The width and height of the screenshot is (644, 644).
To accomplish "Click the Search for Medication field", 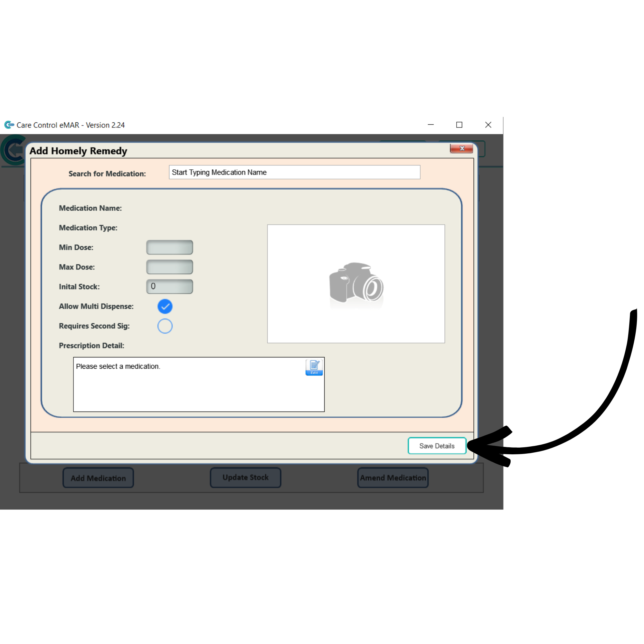I will [295, 172].
